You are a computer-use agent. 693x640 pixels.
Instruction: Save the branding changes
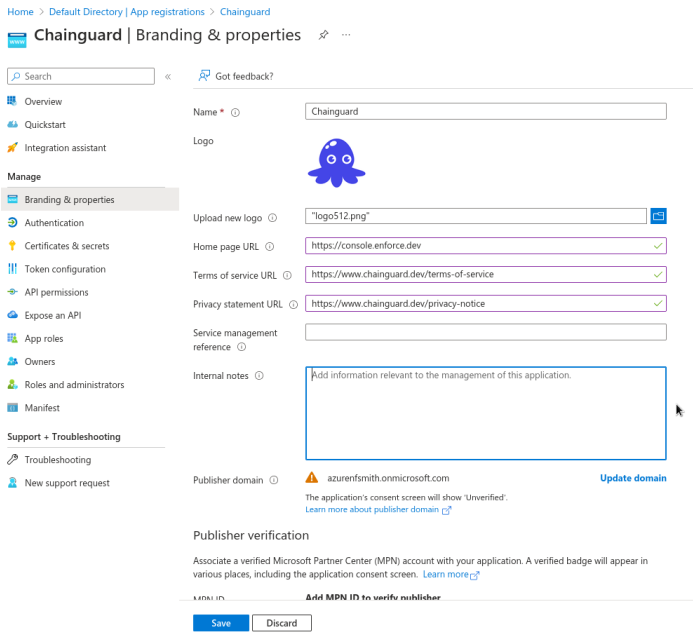coord(221,623)
